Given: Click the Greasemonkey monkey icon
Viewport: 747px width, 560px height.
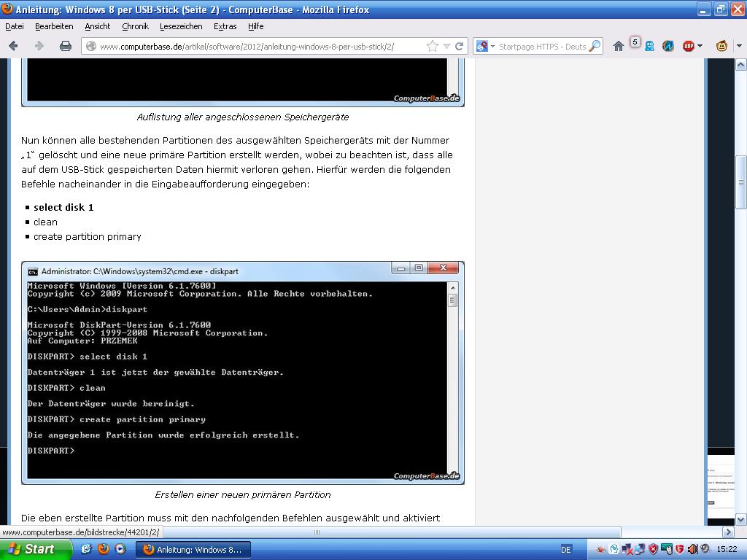Looking at the screenshot, I should tap(721, 46).
